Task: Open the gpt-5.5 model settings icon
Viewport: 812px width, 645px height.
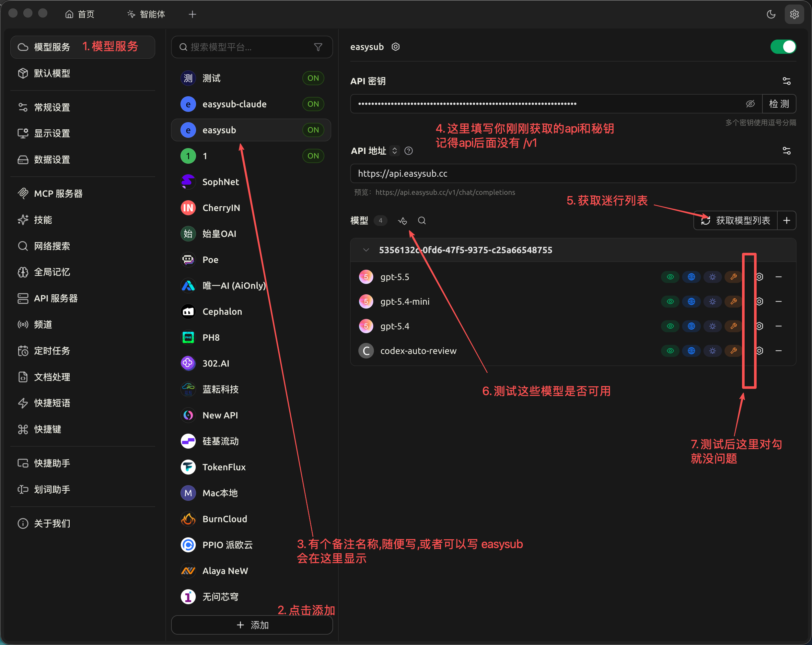Action: 760,277
